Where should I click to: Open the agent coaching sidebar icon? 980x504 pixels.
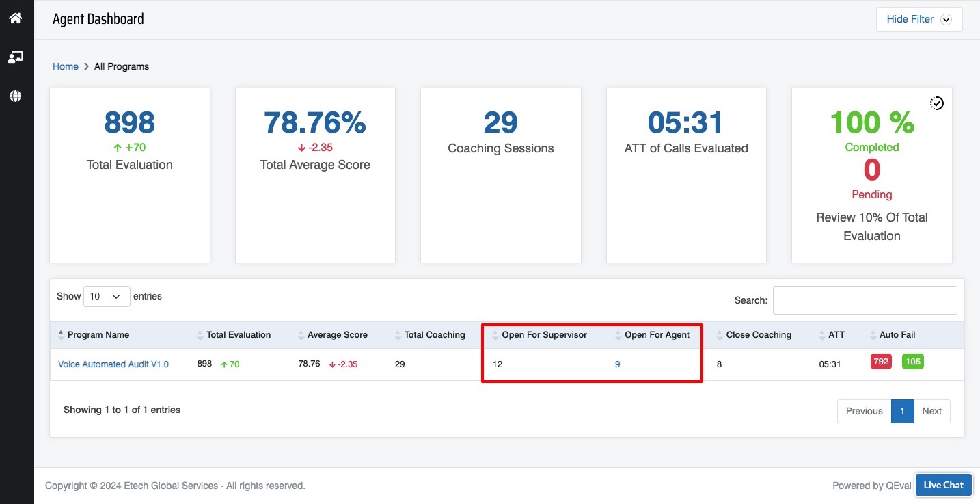click(15, 57)
